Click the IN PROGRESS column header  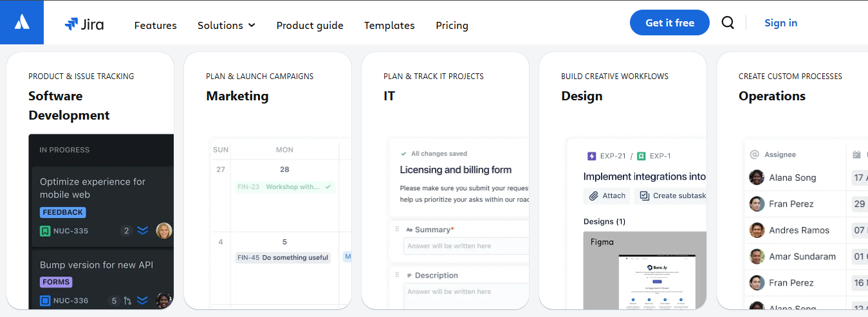point(64,150)
